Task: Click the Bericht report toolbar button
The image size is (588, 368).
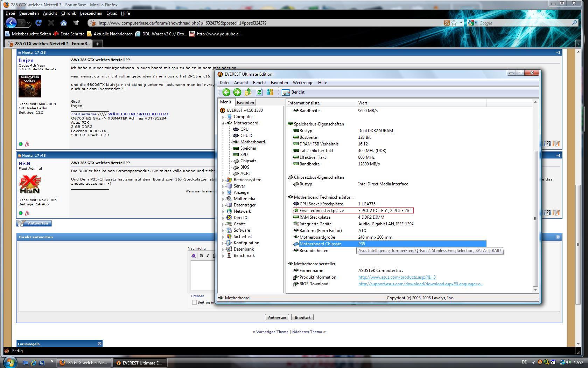Action: (x=293, y=92)
